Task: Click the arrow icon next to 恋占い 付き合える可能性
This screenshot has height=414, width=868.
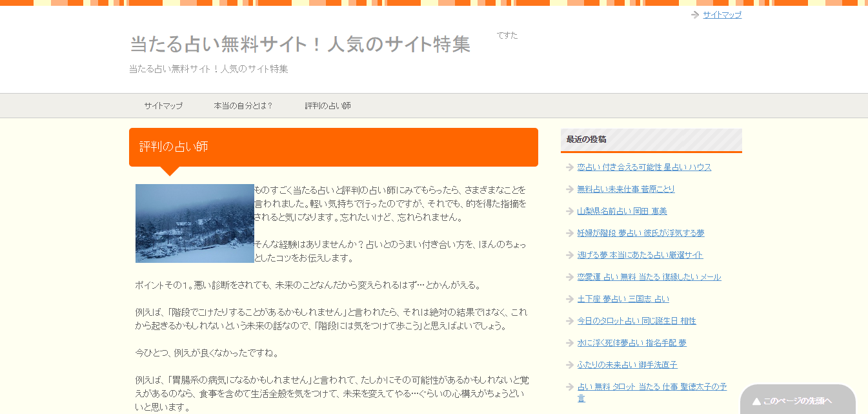Action: tap(569, 167)
